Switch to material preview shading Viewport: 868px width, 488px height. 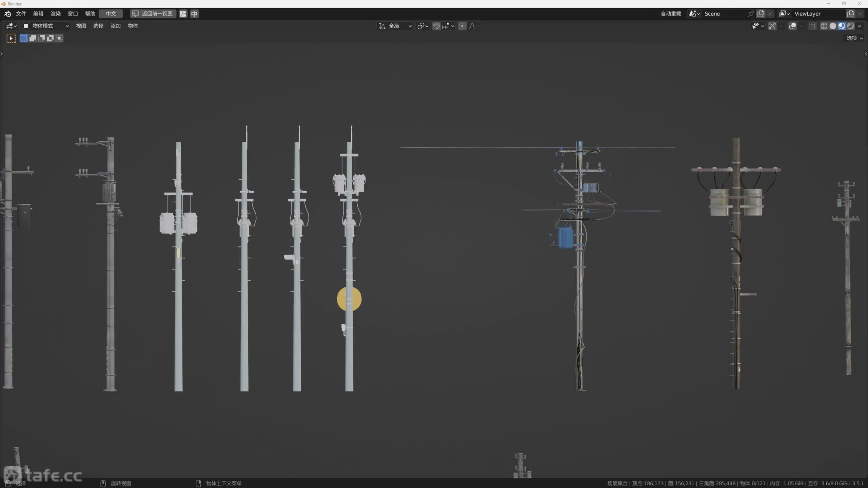click(x=842, y=26)
